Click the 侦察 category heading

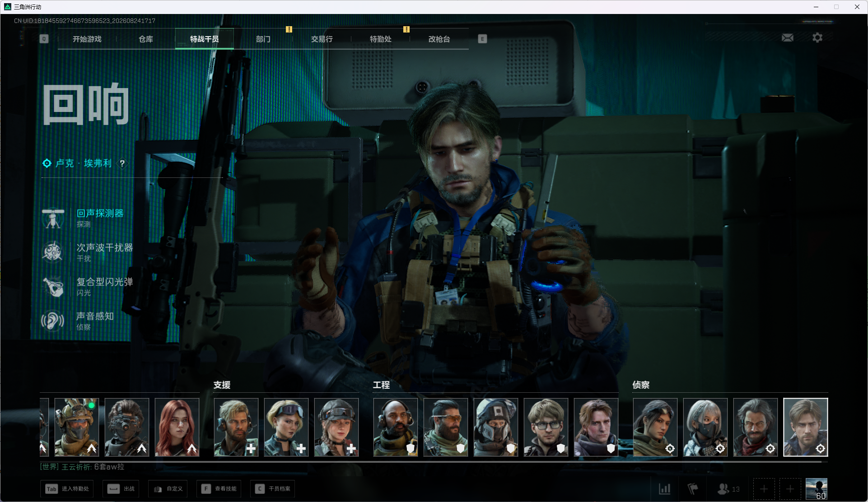641,385
